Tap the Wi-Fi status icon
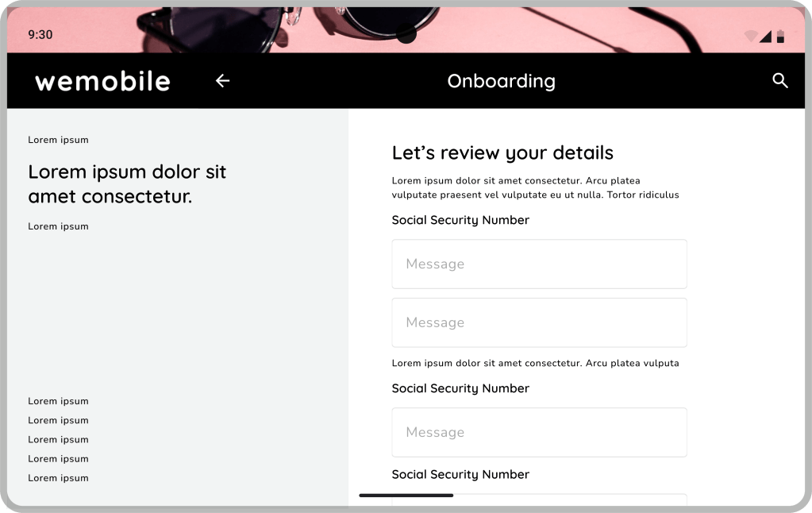Screen dimensions: 812x513 click(750, 37)
